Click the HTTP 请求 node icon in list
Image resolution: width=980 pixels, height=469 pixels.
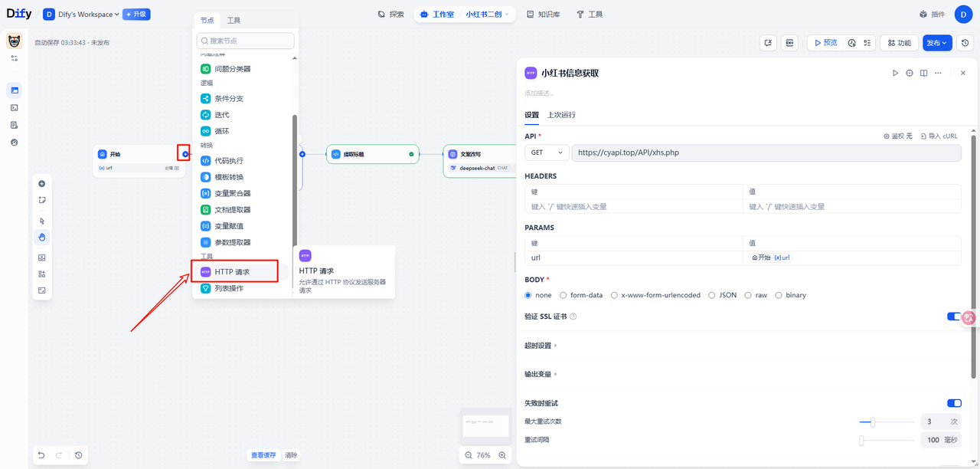click(205, 272)
